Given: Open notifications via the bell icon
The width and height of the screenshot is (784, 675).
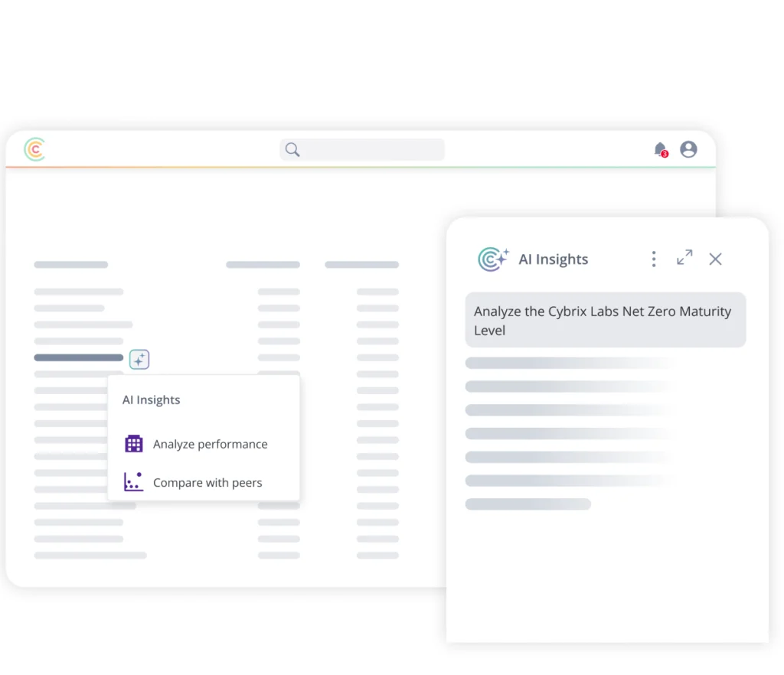Looking at the screenshot, I should coord(659,148).
